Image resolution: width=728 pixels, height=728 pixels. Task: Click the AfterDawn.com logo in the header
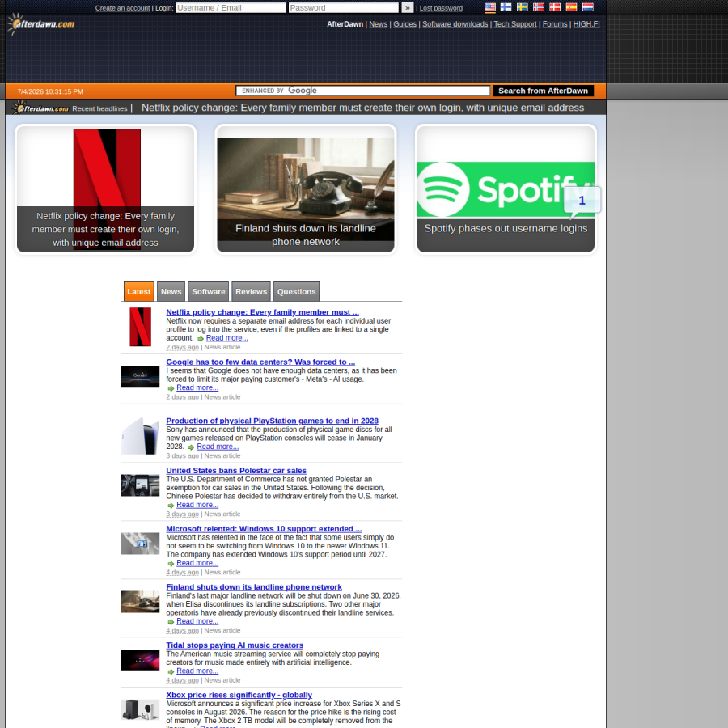tap(41, 23)
